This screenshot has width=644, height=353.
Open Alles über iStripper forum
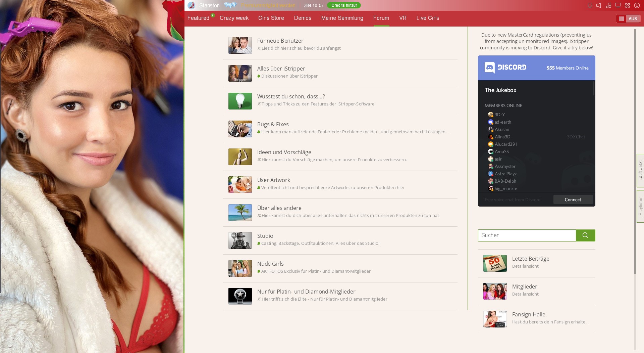click(340, 73)
